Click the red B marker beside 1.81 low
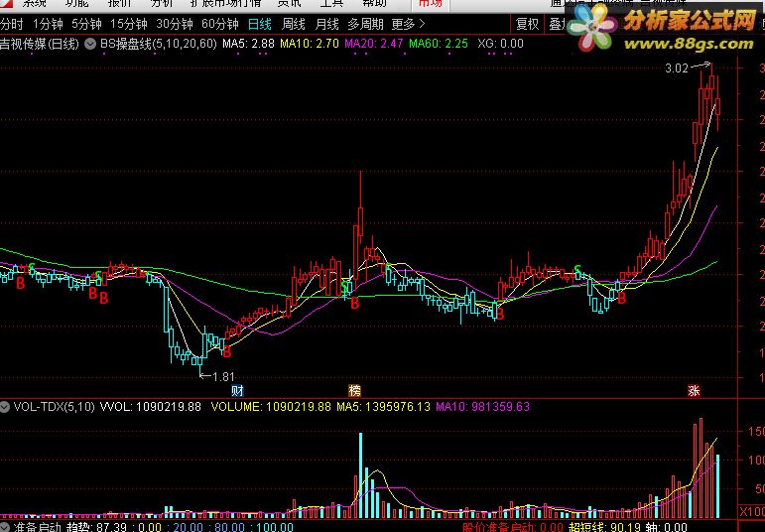 pos(226,352)
